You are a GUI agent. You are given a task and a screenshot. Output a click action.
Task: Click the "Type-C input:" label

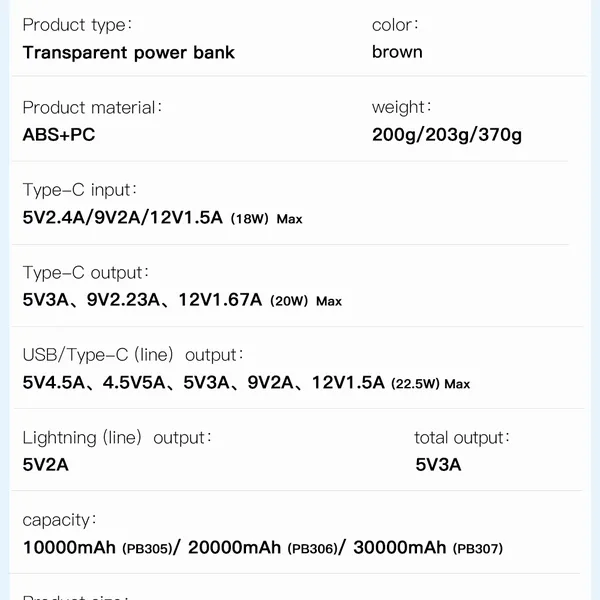coord(80,190)
